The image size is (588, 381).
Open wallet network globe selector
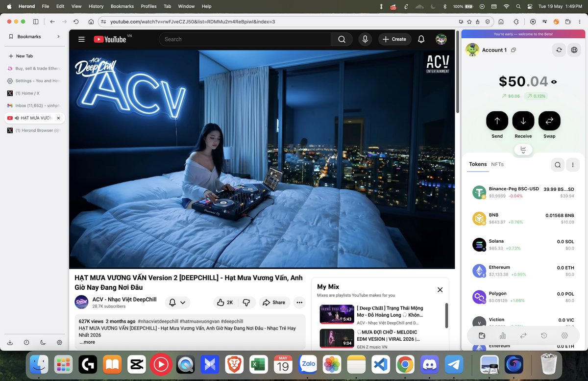[574, 50]
